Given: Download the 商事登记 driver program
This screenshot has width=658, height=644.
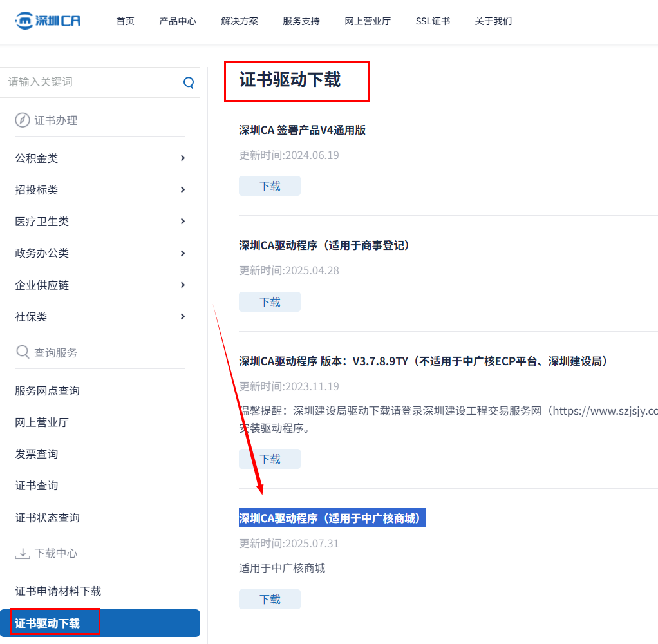Looking at the screenshot, I should coord(270,302).
